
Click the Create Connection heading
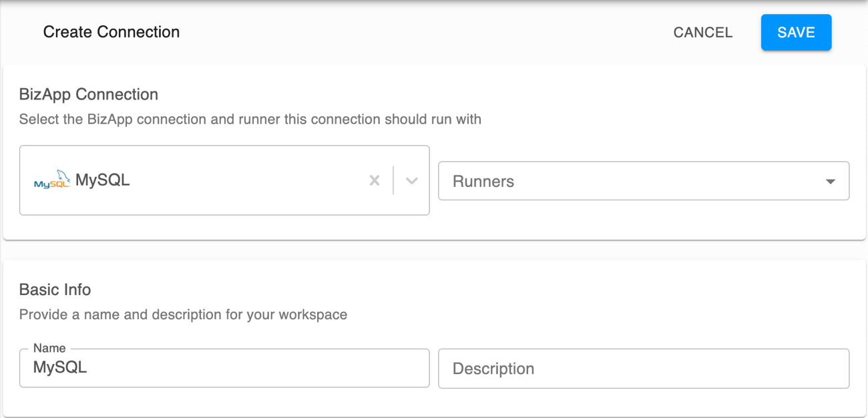click(x=111, y=31)
